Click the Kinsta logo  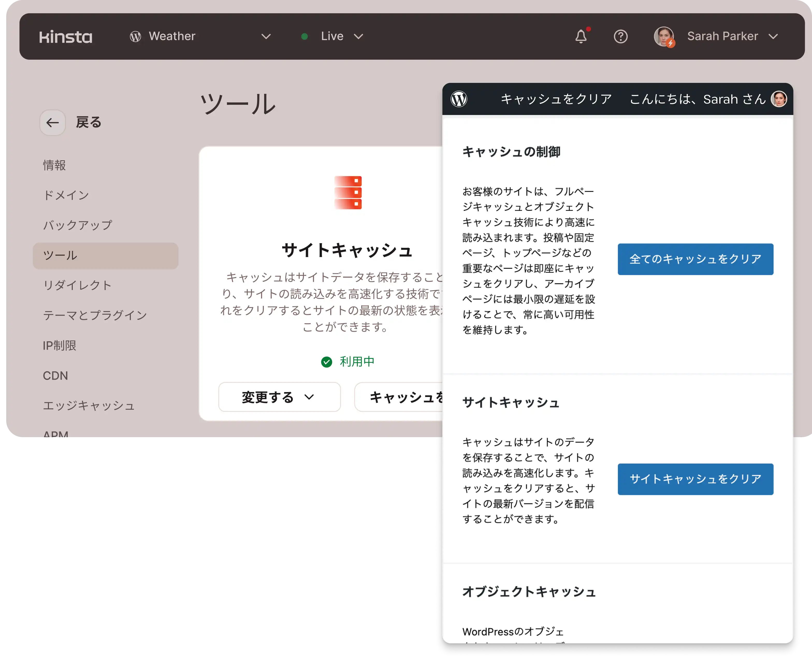pos(66,37)
